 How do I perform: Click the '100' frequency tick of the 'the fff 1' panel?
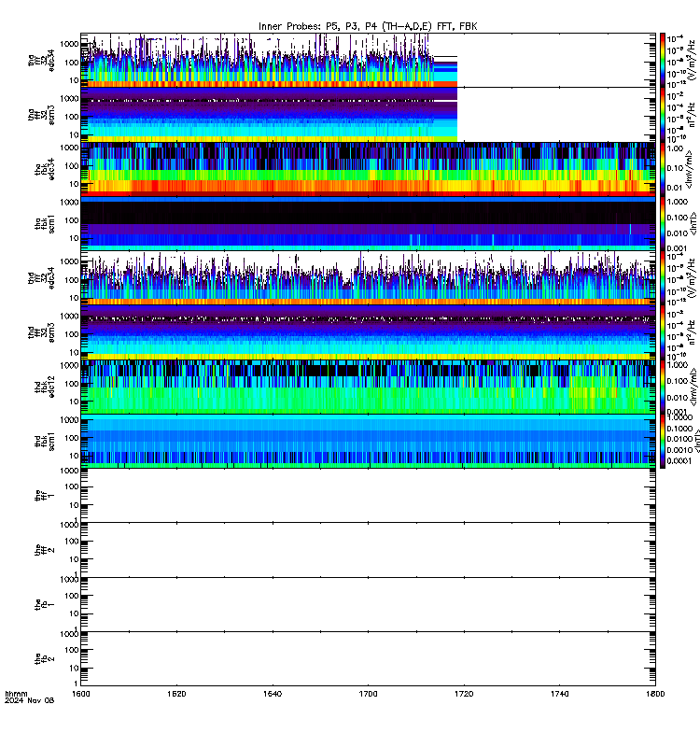pos(73,486)
